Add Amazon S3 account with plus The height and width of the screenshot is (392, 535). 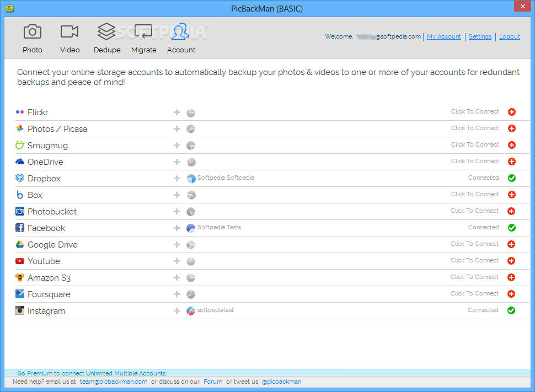coord(176,277)
